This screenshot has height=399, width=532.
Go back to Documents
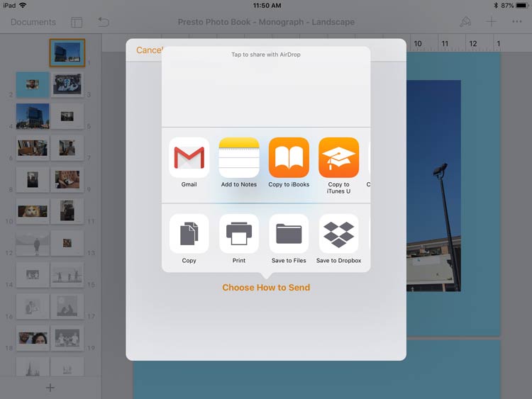pos(33,22)
